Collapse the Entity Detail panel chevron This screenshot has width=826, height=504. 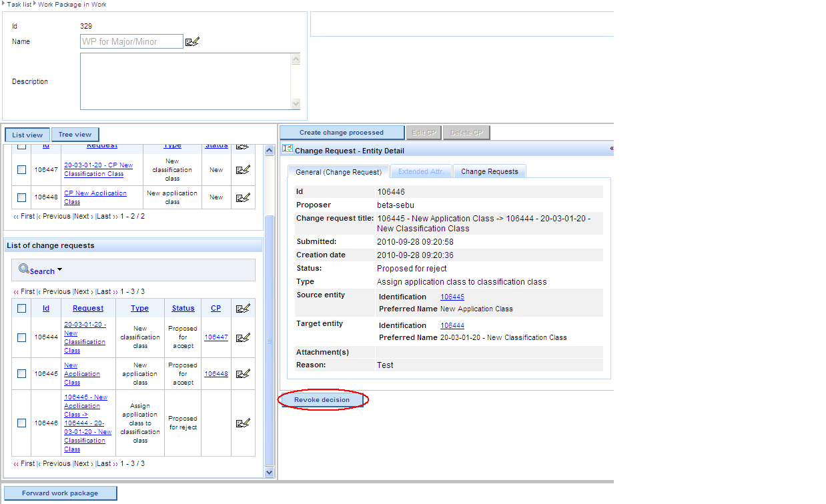tap(610, 149)
